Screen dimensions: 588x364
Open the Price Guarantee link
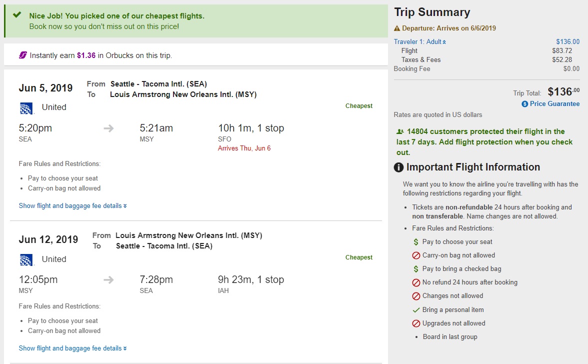[x=554, y=104]
